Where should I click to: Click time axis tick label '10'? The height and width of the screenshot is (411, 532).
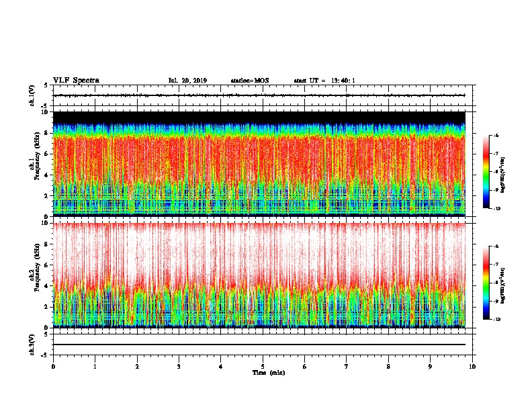[472, 367]
